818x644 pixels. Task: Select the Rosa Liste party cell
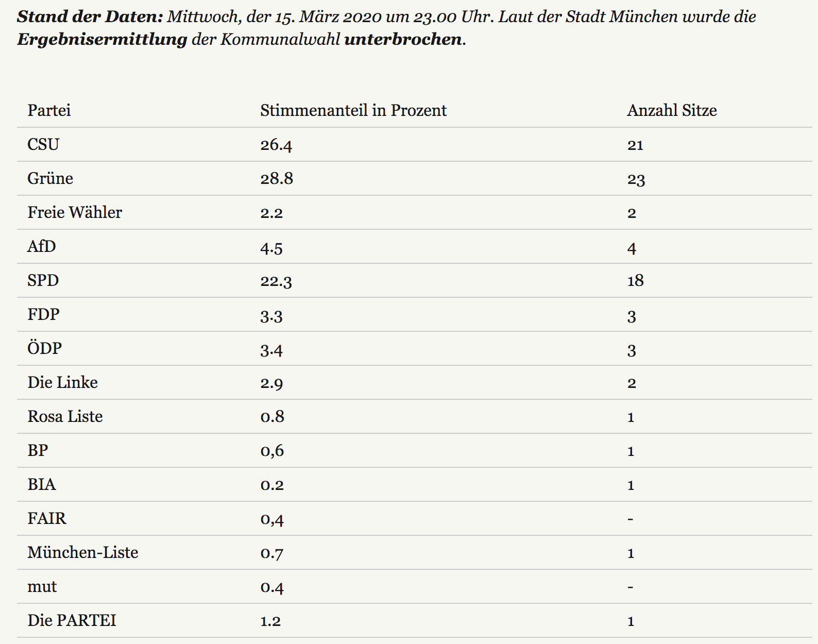coord(65,416)
